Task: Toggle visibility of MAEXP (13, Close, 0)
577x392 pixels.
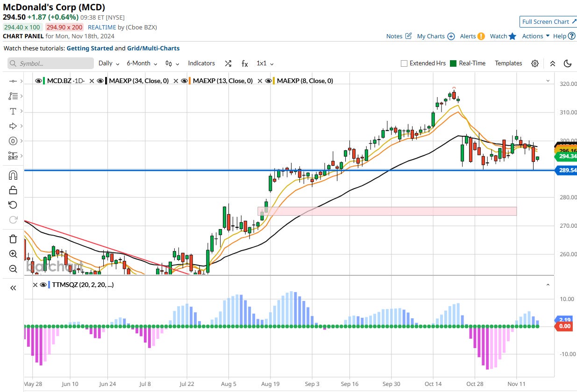Action: click(x=184, y=81)
